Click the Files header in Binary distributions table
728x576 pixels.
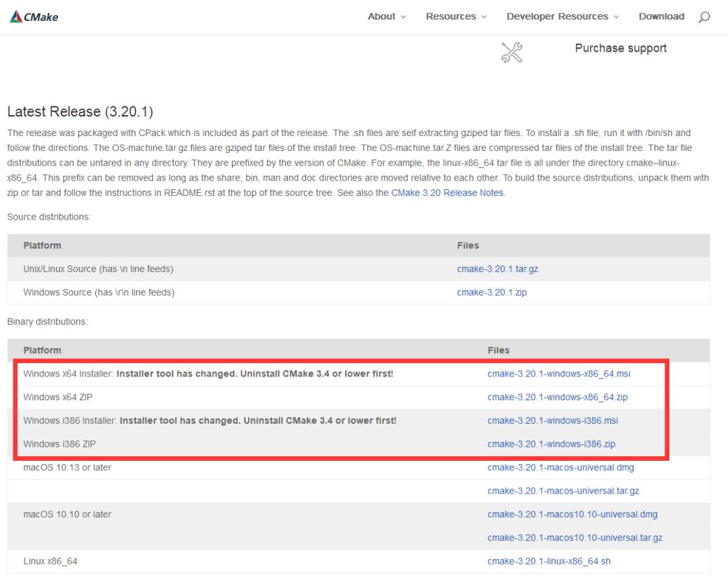tap(498, 350)
